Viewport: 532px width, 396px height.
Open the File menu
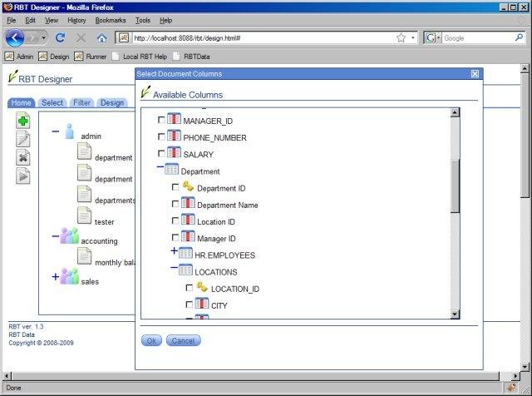click(11, 20)
